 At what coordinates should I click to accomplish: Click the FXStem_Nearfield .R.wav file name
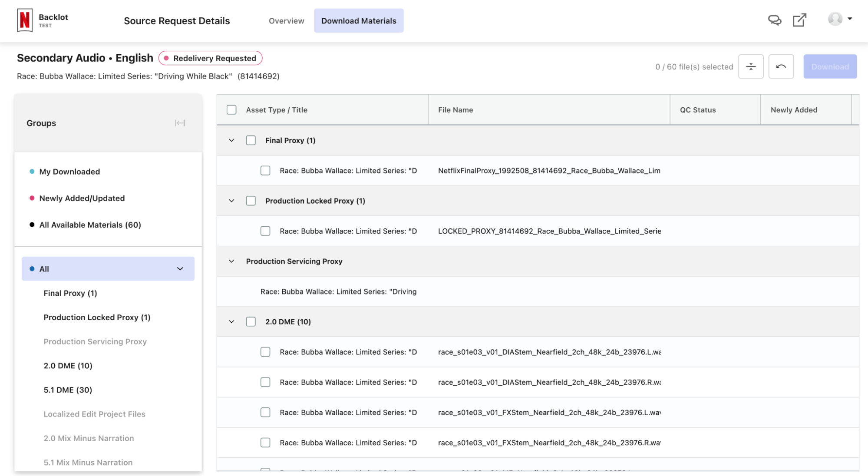(549, 443)
